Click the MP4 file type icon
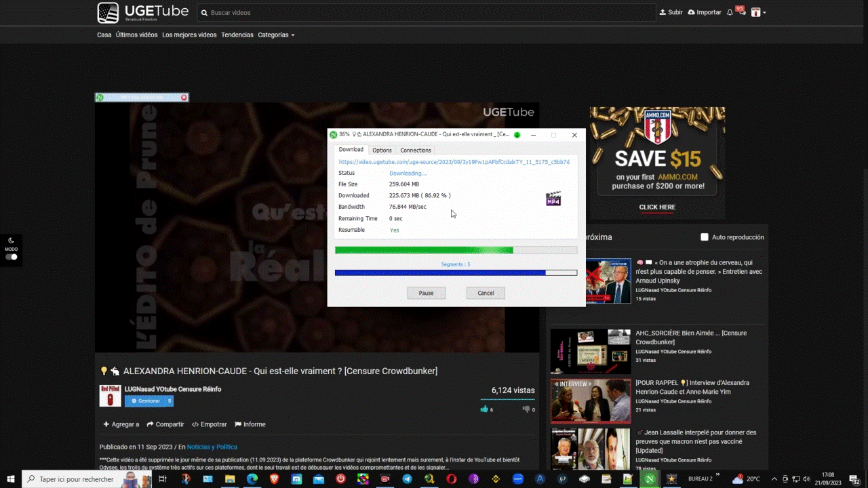Image resolution: width=868 pixels, height=488 pixels. 553,199
